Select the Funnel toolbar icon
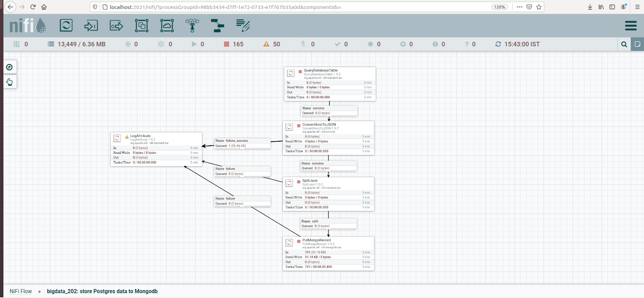Image resolution: width=644 pixels, height=298 pixels. pyautogui.click(x=192, y=26)
